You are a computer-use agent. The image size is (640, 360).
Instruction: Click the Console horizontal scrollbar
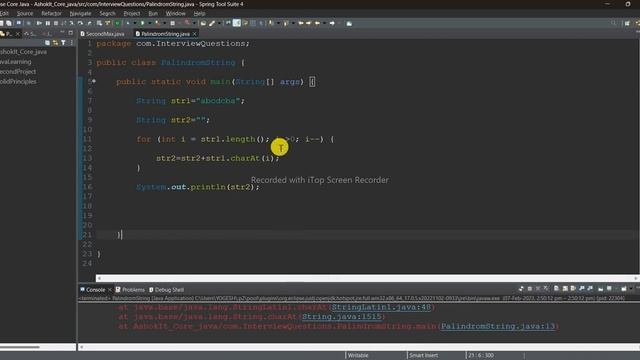pyautogui.click(x=359, y=347)
